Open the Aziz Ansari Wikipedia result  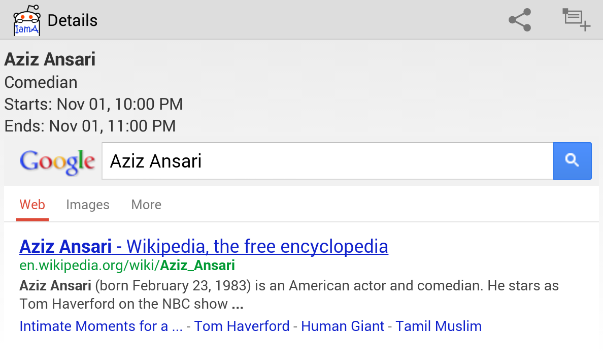(204, 247)
